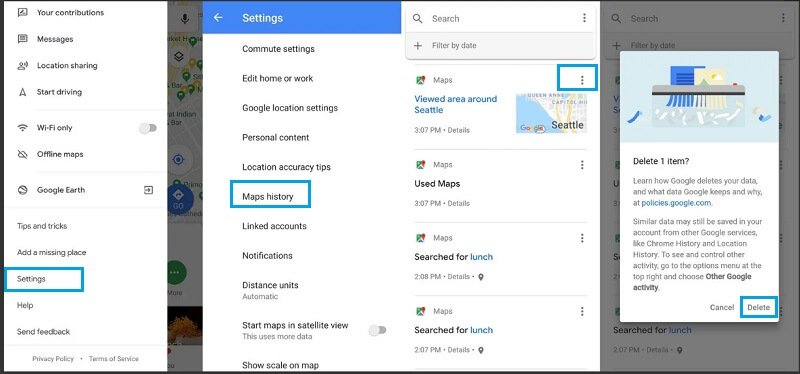
Task: Open Details for Viewed area around Seattle entry
Action: pyautogui.click(x=458, y=130)
